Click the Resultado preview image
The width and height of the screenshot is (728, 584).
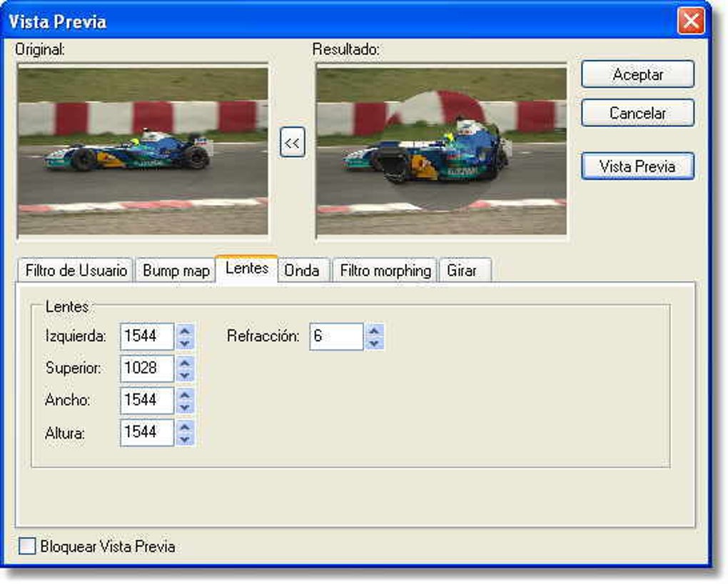441,150
